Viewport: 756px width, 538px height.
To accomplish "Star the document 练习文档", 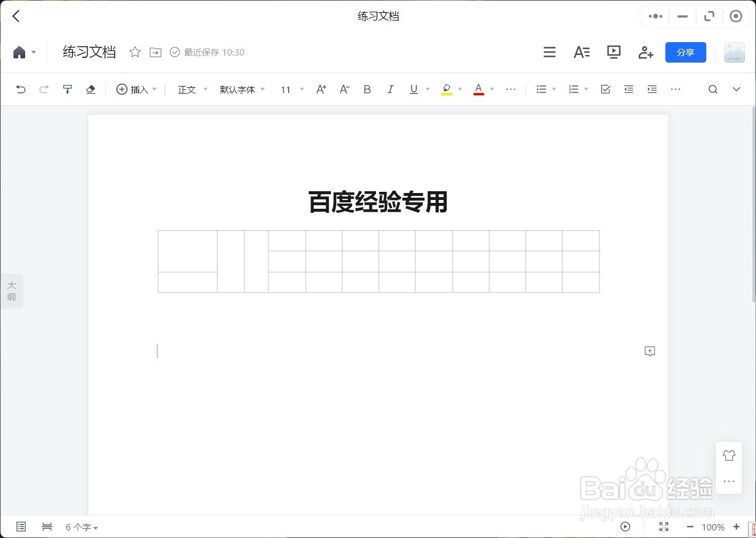I will click(135, 52).
